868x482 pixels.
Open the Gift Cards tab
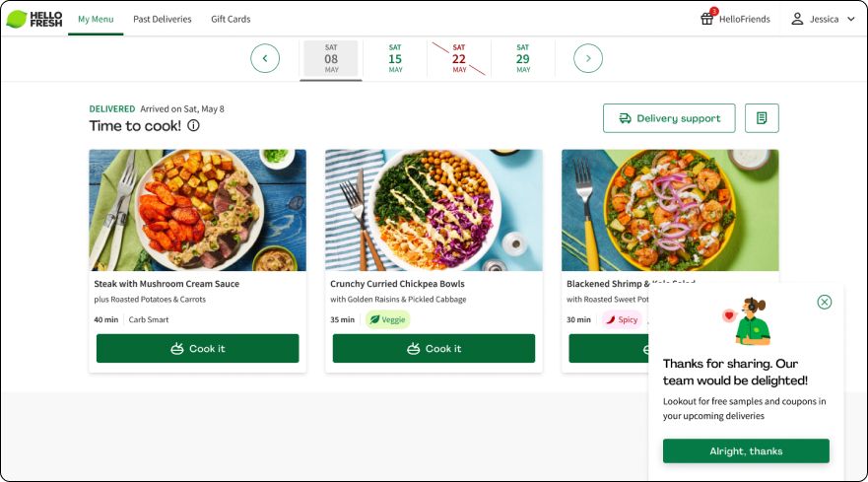point(231,19)
